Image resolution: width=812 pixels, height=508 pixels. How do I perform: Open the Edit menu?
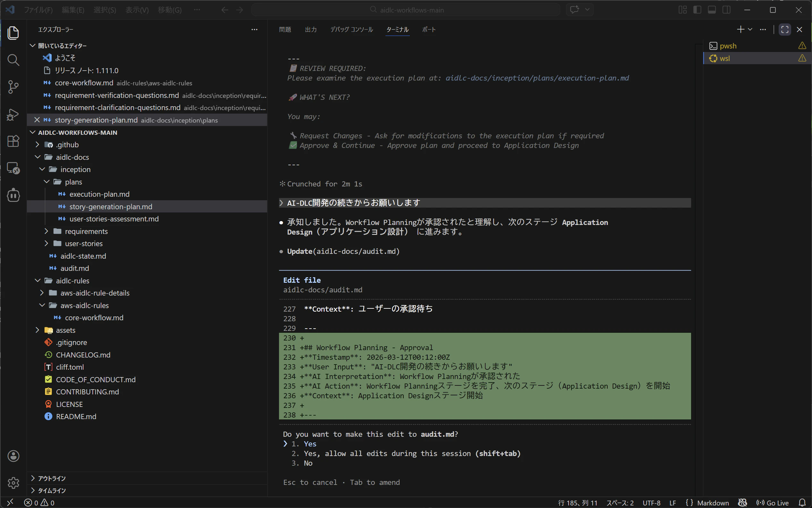point(73,10)
